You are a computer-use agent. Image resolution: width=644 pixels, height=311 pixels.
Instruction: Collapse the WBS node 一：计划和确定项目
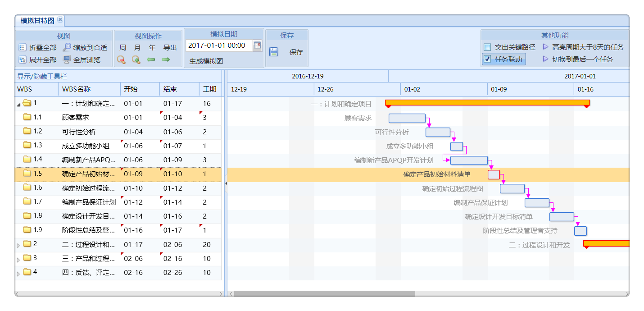18,104
